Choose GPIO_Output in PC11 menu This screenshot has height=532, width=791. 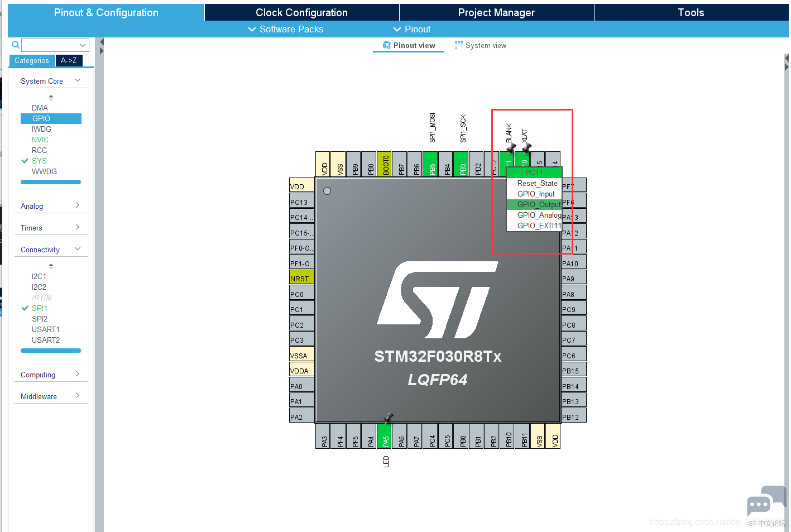(x=534, y=204)
